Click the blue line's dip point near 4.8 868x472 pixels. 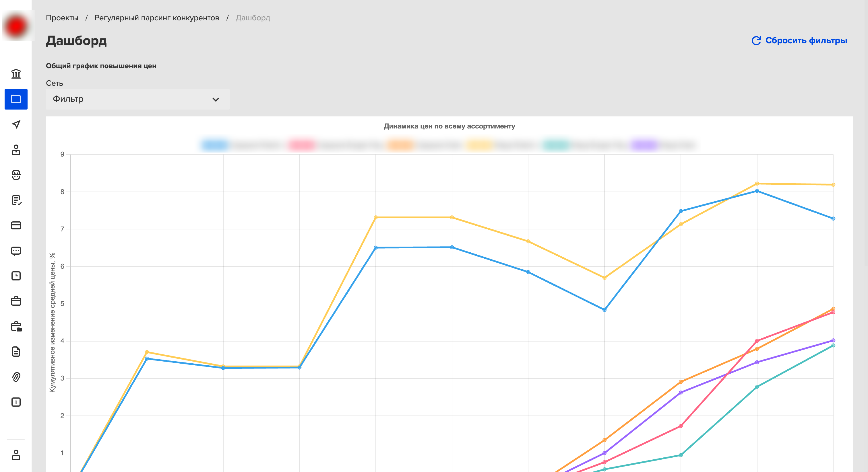coord(604,310)
